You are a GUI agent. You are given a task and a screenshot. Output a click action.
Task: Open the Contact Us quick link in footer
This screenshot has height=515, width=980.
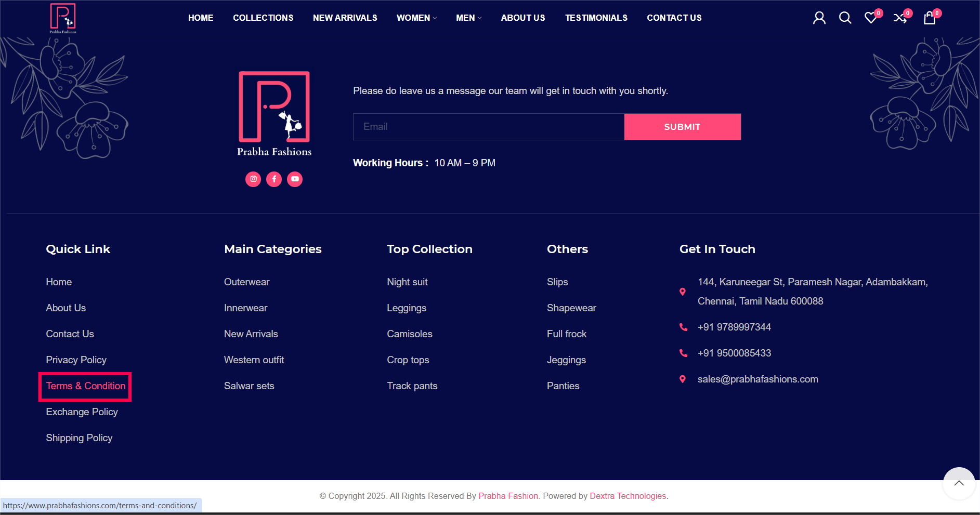point(70,334)
